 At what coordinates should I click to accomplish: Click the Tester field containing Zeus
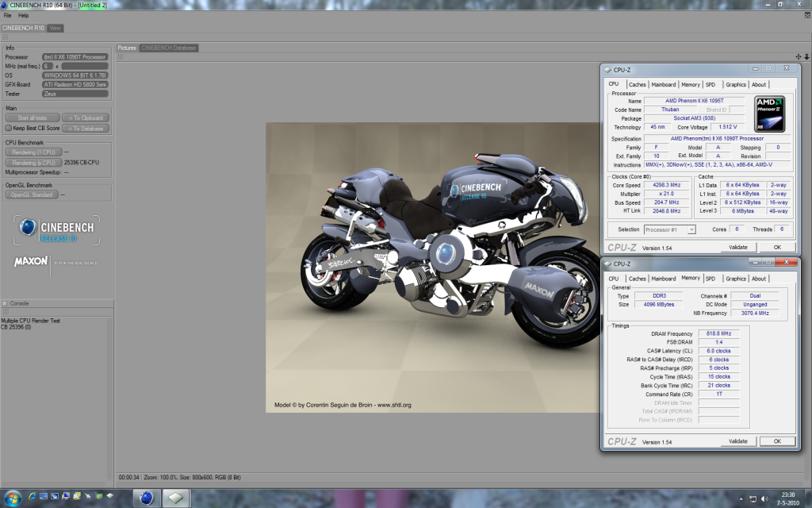(75, 94)
